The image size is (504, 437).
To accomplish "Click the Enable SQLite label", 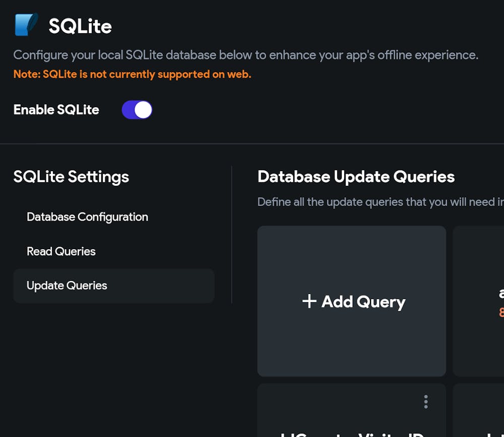I will tap(56, 110).
